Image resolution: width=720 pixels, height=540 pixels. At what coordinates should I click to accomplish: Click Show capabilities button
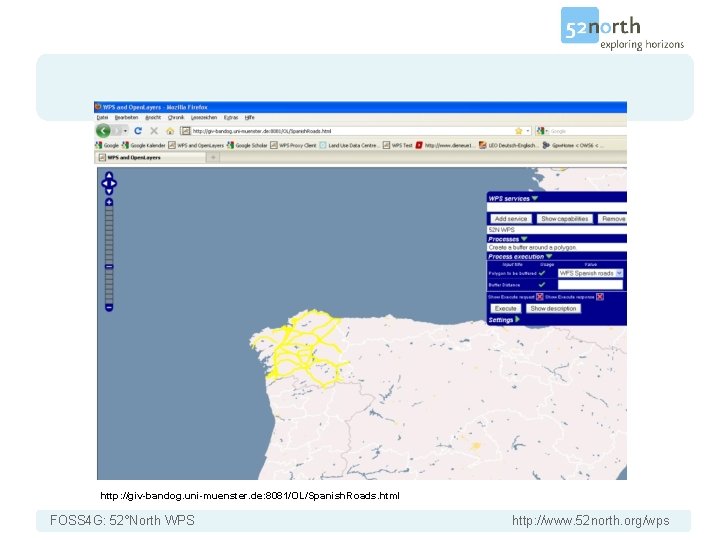click(x=564, y=219)
